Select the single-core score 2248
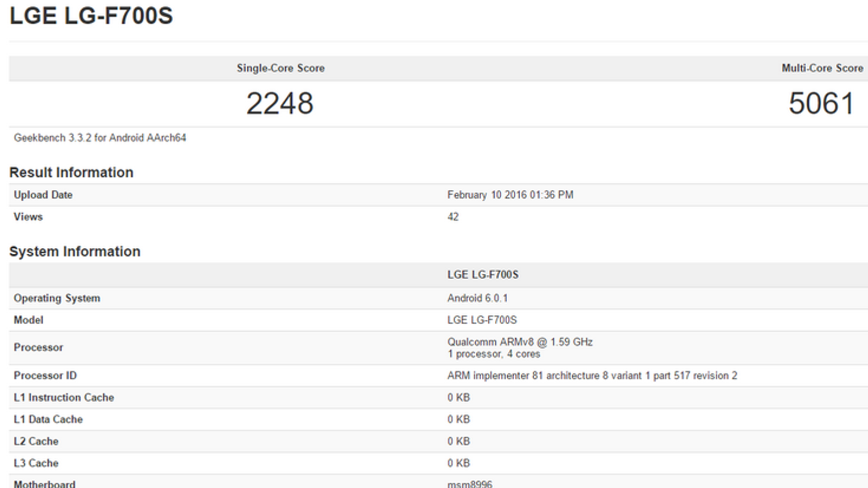This screenshot has width=868, height=488. 280,104
